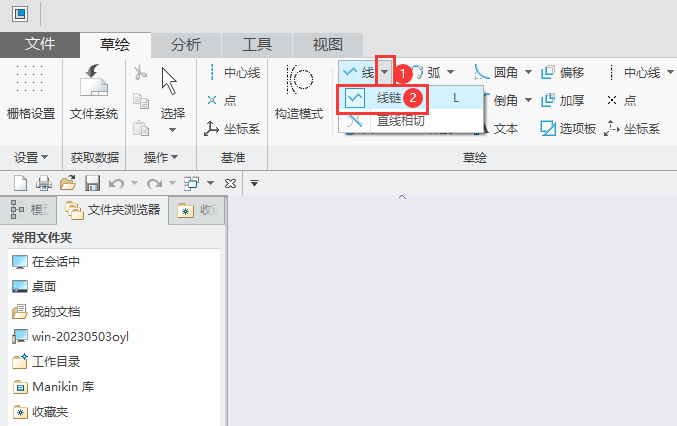This screenshot has width=677, height=426.
Task: Switch to the 分析 ribbon tab
Action: click(x=186, y=44)
